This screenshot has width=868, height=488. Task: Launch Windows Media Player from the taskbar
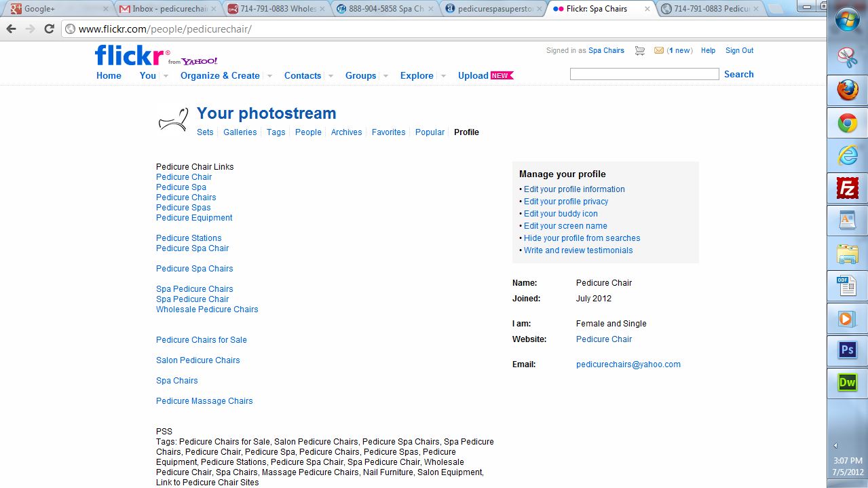click(x=848, y=318)
